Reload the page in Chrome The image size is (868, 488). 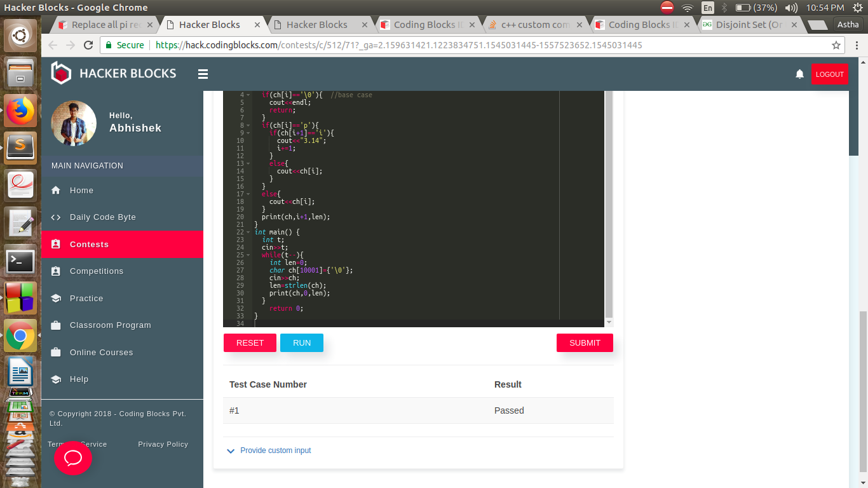[88, 45]
